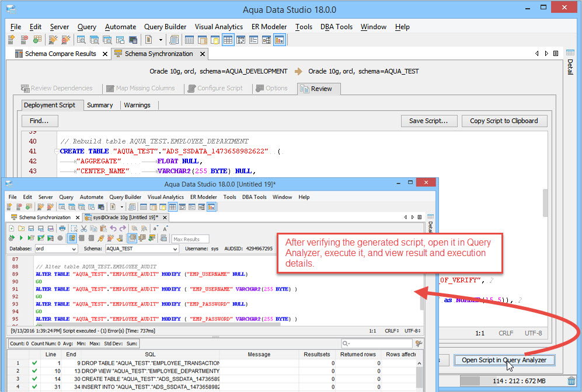Click the purple Undo arrow icon
This screenshot has height=392, width=582.
[113, 229]
